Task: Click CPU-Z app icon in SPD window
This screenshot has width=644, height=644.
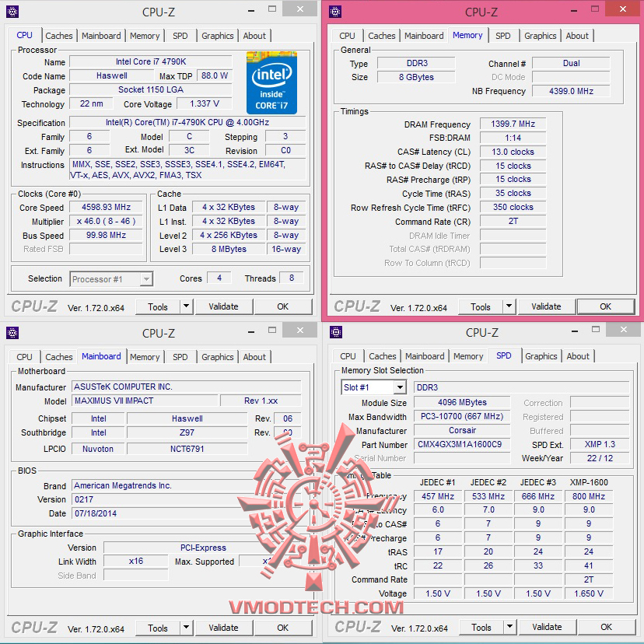Action: pos(336,332)
